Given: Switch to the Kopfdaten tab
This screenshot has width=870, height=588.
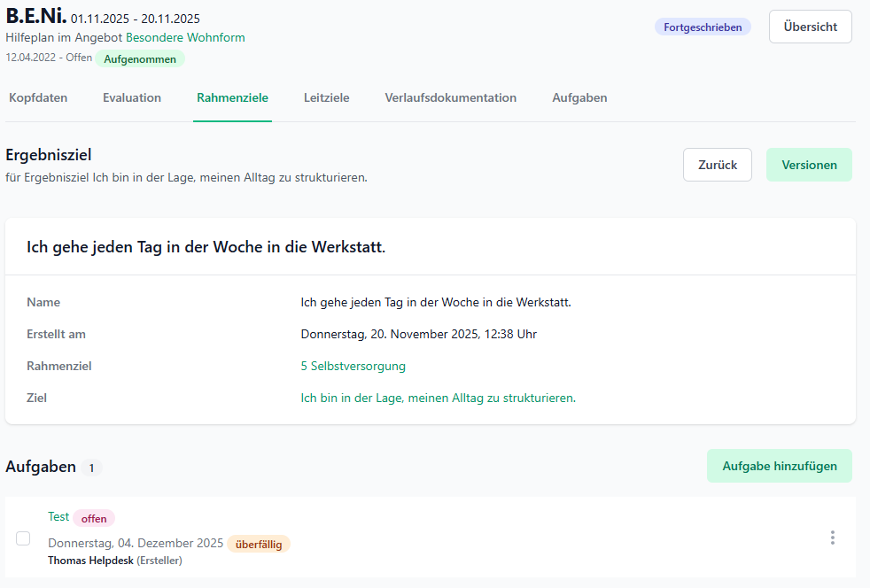Looking at the screenshot, I should (x=38, y=98).
